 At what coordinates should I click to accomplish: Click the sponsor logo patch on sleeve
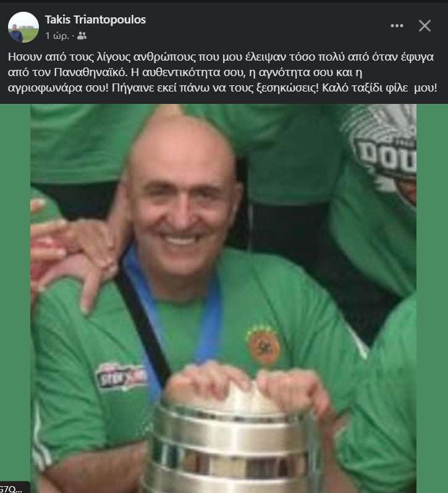click(121, 377)
